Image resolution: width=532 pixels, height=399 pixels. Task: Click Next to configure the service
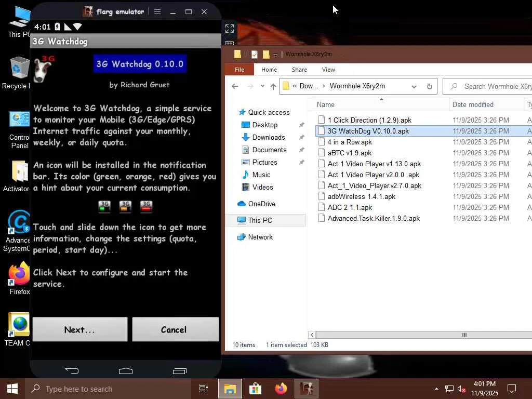click(x=79, y=329)
